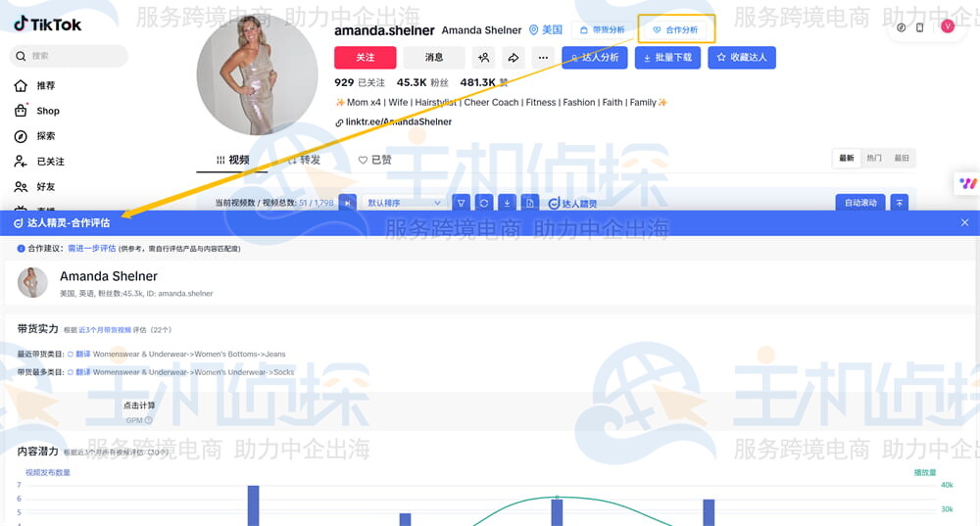Screen dimensions: 980x526
Task: Click the colorful extension icon at right edge
Action: pyautogui.click(x=967, y=183)
